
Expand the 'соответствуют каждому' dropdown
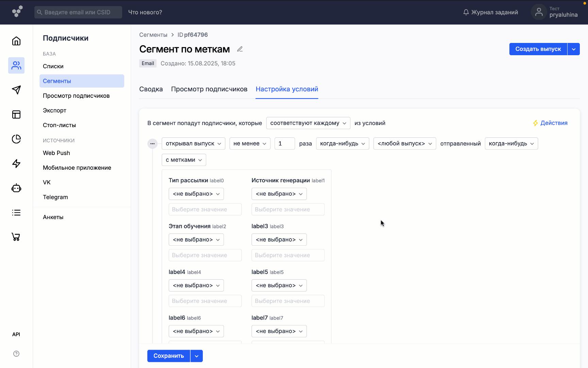tap(308, 123)
